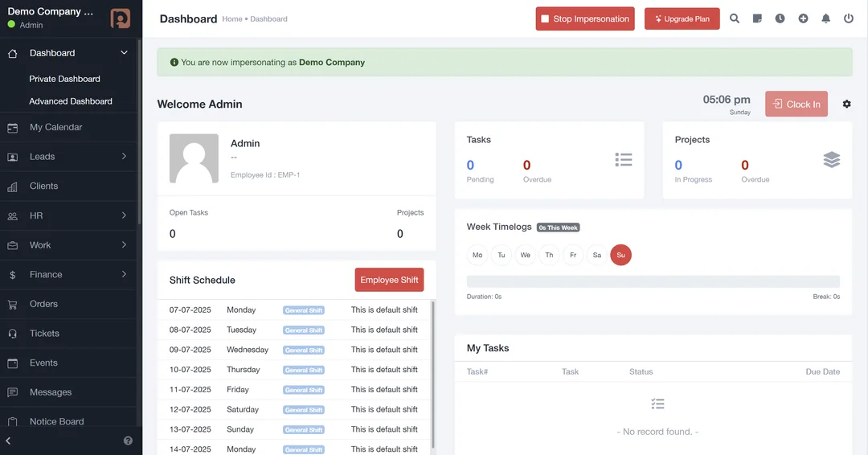Viewport: 868px width, 455px height.
Task: Click the Tickets headset icon
Action: tap(12, 334)
